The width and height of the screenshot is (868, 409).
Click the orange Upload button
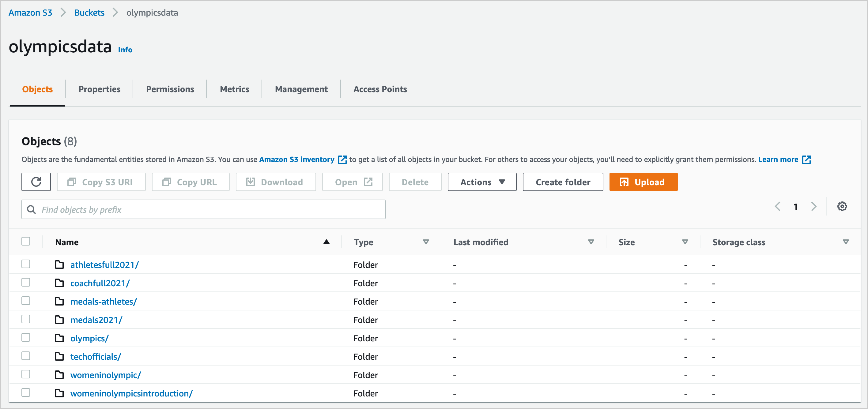(643, 182)
